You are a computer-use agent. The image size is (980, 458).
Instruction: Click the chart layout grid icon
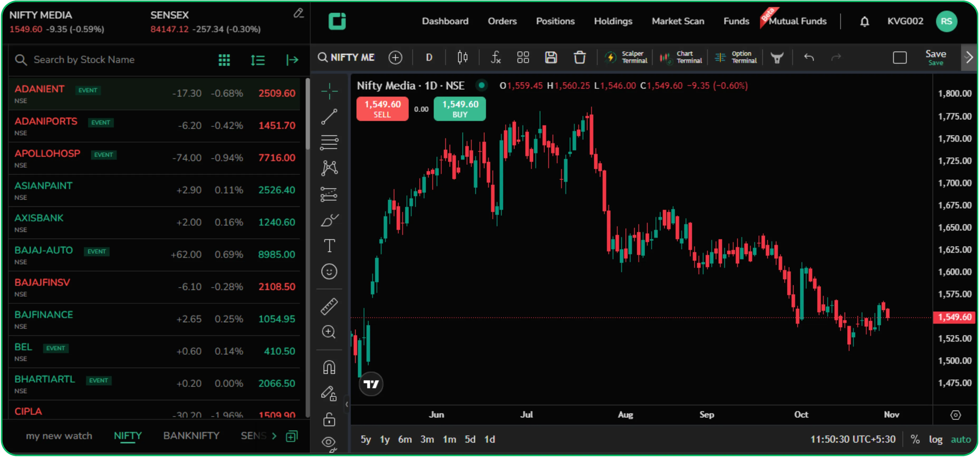point(523,58)
